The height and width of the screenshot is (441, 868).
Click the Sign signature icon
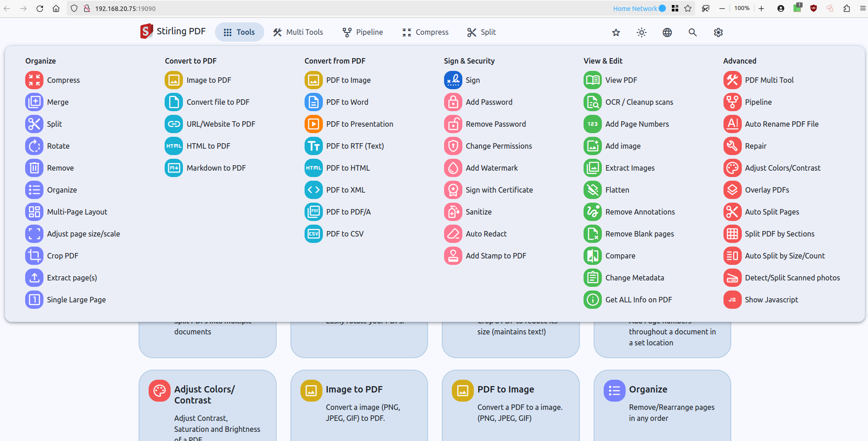tap(453, 80)
